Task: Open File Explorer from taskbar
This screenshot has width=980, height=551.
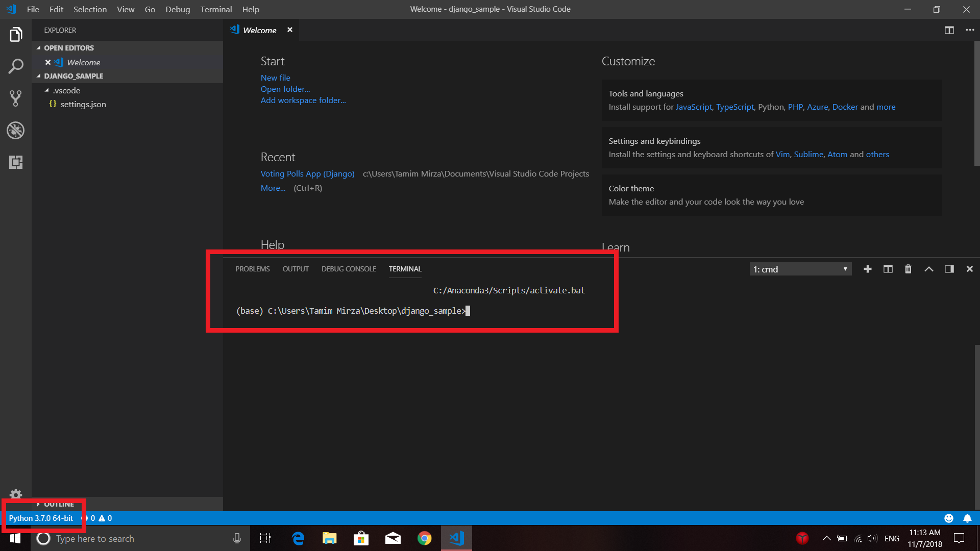Action: (330, 538)
